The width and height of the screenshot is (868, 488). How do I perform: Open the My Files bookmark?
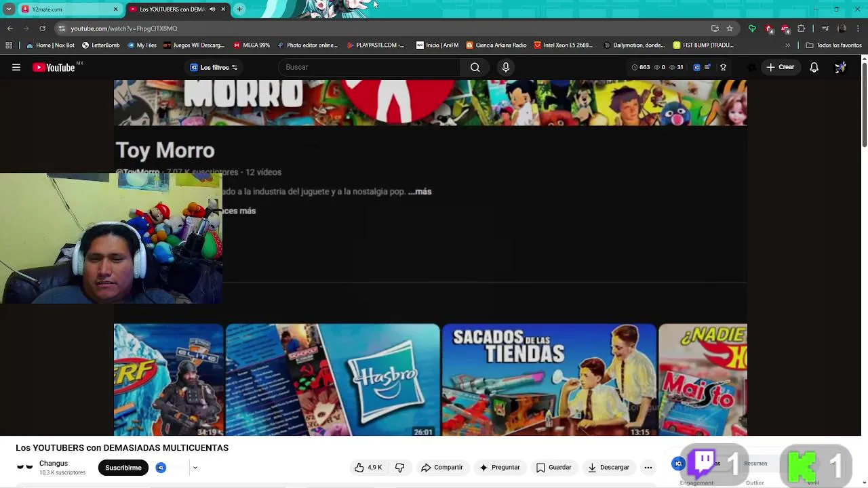point(142,45)
